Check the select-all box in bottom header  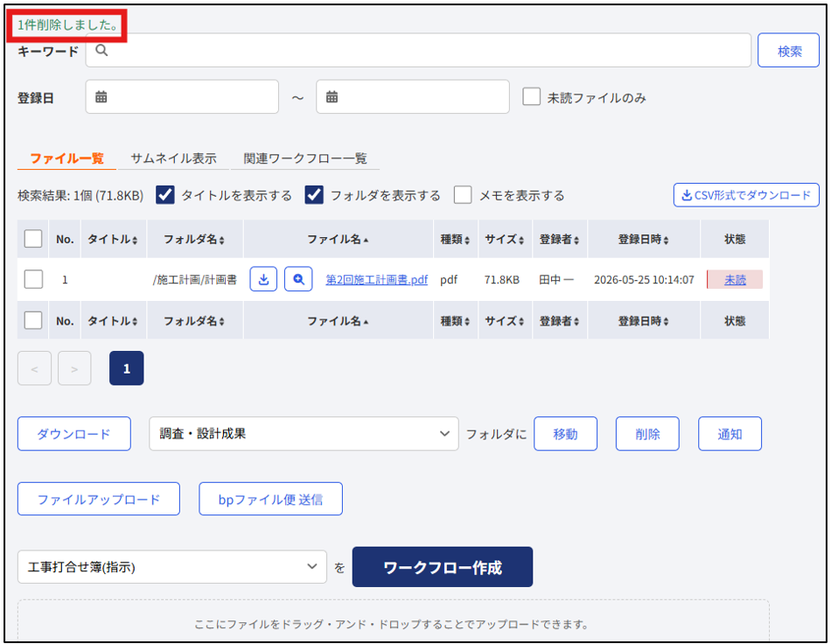[33, 320]
